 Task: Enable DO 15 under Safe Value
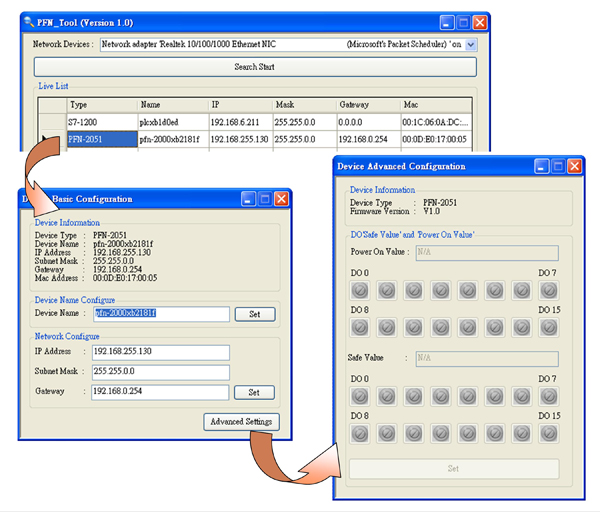click(x=548, y=434)
